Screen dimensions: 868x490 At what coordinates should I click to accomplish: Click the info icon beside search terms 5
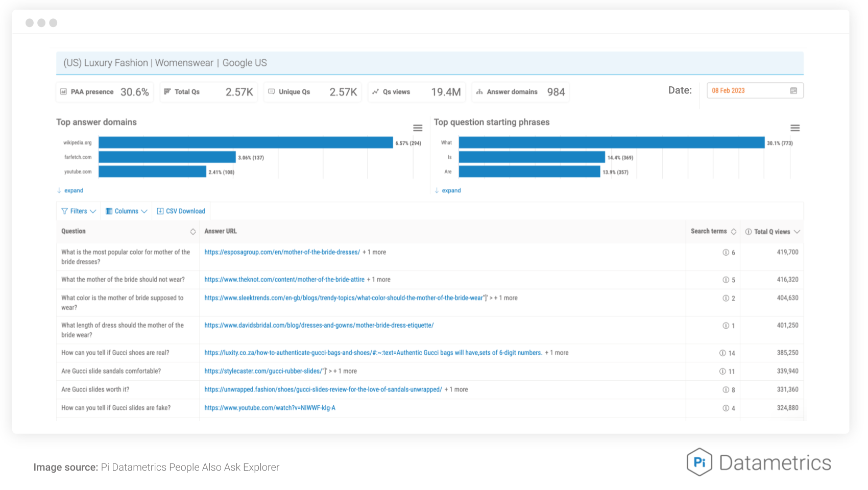point(726,280)
